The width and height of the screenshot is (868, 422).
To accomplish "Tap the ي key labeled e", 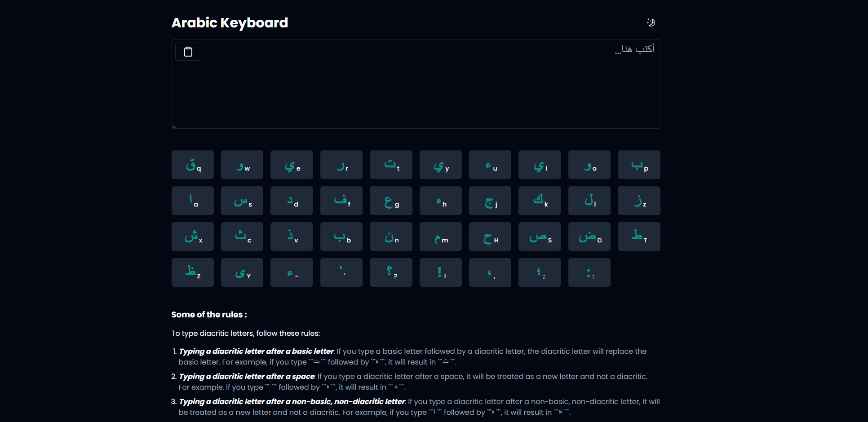I will [x=292, y=165].
